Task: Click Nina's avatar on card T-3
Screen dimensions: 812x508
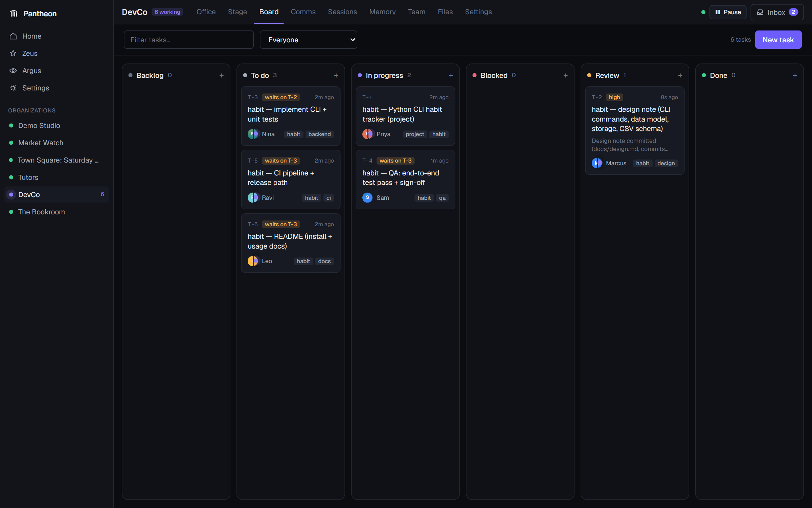Action: tap(253, 134)
